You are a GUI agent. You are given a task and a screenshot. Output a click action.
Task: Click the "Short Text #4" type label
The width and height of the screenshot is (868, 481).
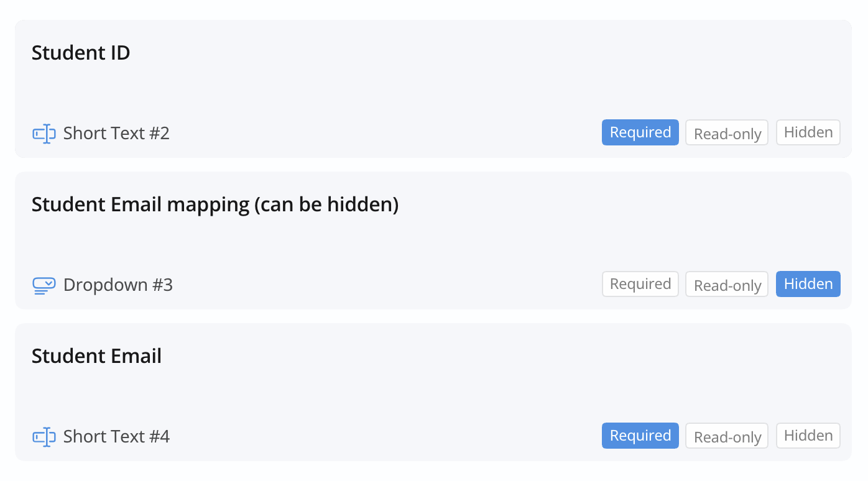(116, 437)
